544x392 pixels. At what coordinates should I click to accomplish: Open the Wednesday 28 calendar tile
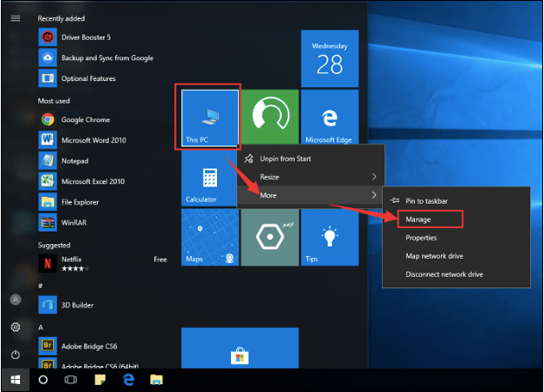click(330, 58)
